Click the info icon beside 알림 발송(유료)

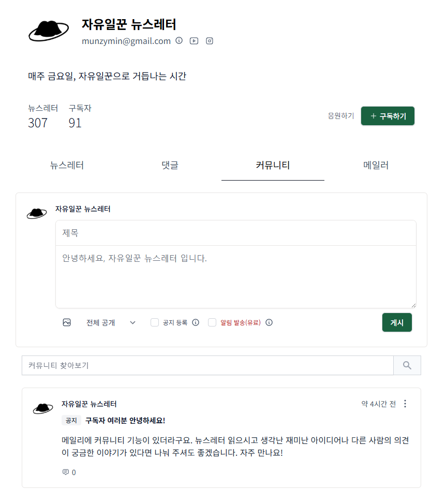(x=269, y=322)
